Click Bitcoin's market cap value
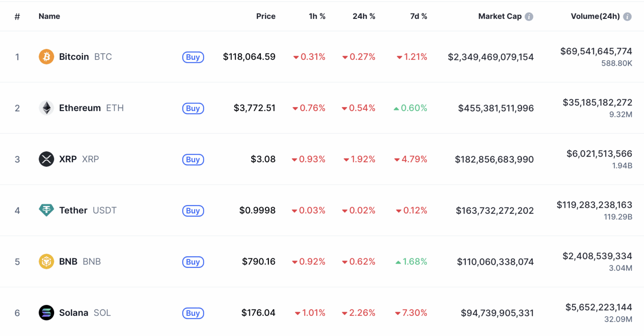The height and width of the screenshot is (336, 644). click(491, 57)
